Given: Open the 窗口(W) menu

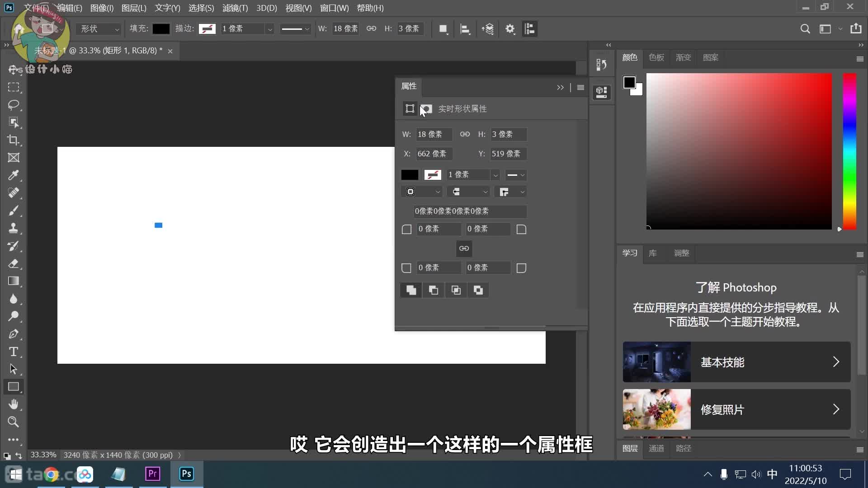Looking at the screenshot, I should click(334, 8).
